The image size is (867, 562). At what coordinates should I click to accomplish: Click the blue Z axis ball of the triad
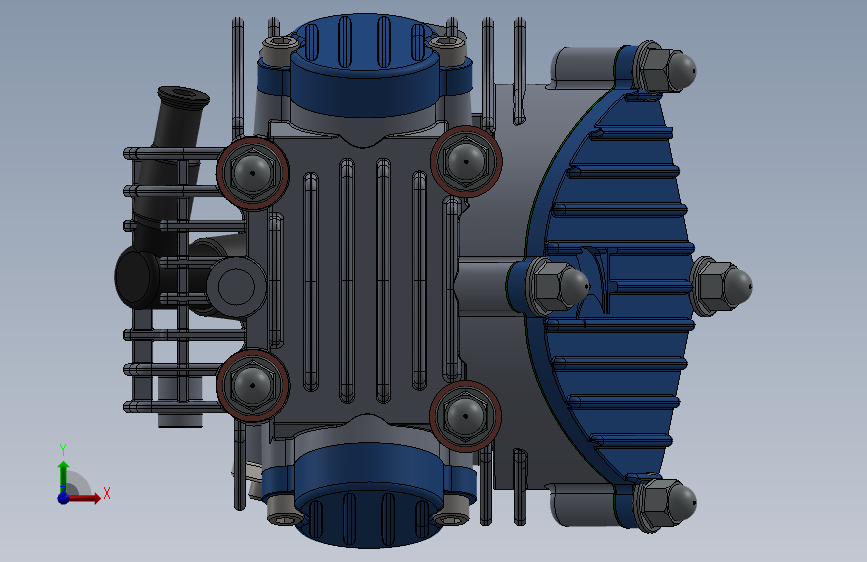coord(64,498)
